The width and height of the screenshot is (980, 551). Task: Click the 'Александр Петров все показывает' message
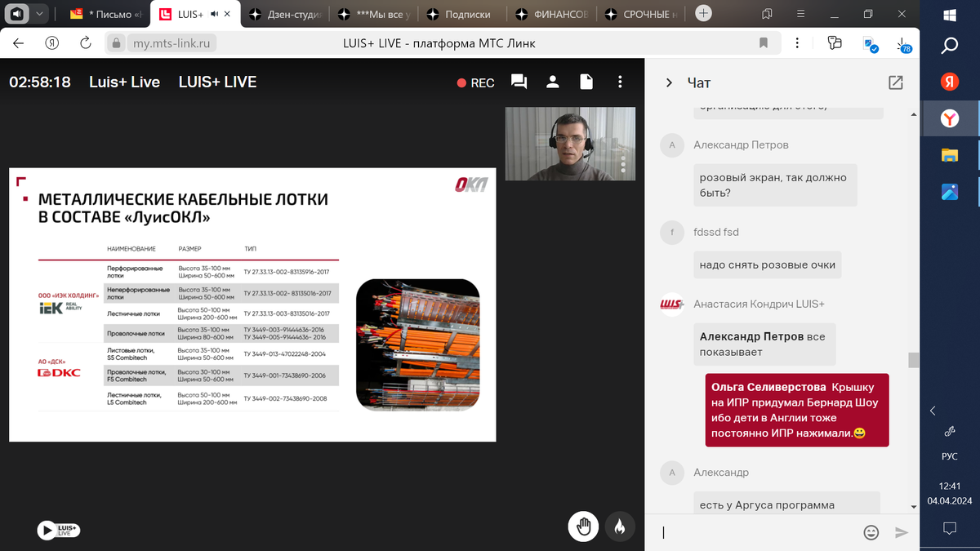(764, 344)
